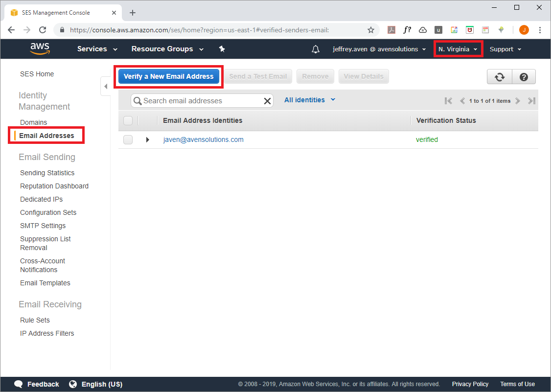Toggle the select-all checkbox in table header
Image resolution: width=551 pixels, height=392 pixels.
(128, 120)
